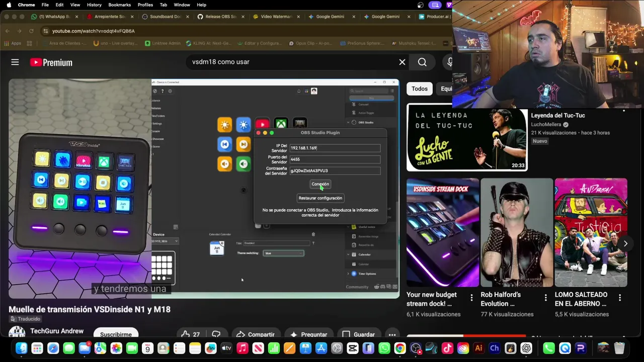The width and height of the screenshot is (644, 362).
Task: Select the 'Todos' filter chip
Action: (420, 88)
